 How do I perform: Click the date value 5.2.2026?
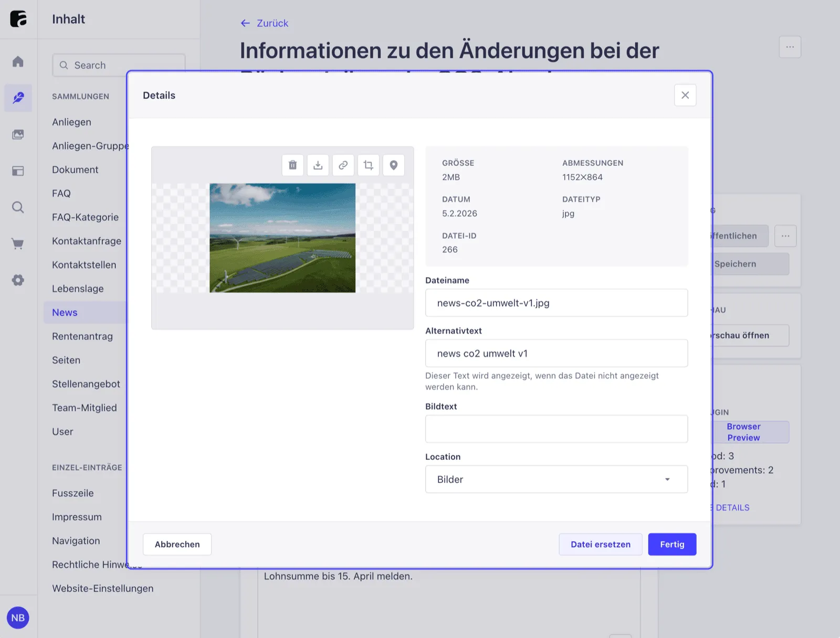click(459, 213)
